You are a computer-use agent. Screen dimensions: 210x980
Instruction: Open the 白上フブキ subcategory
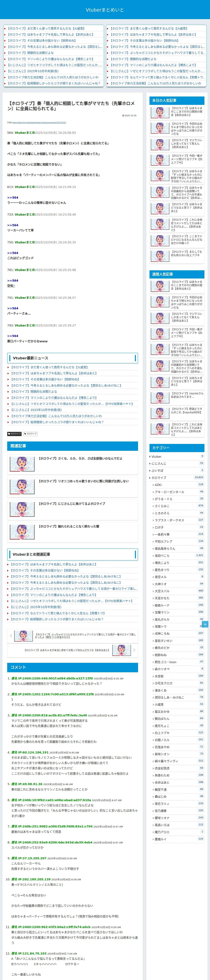click(x=178, y=733)
